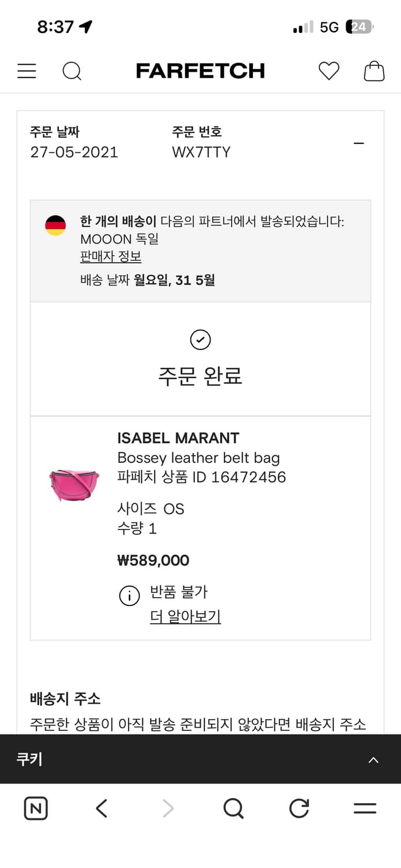Tap the return info circle icon
Image resolution: width=401 pixels, height=868 pixels.
pos(130,595)
